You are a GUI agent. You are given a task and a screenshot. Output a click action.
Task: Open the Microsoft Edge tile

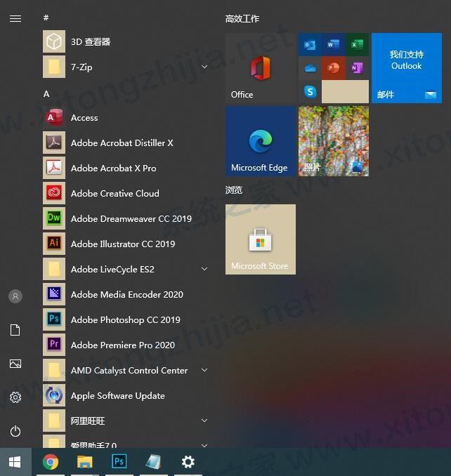coord(261,141)
